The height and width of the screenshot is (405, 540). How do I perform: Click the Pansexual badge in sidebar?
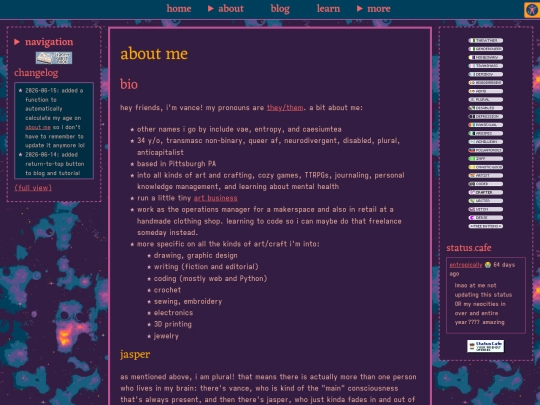486,125
